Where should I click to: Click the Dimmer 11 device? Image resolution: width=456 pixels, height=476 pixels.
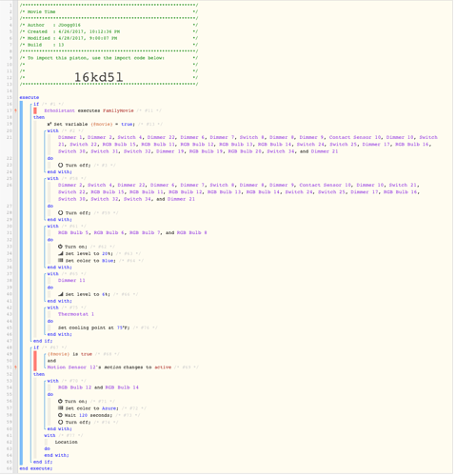click(71, 281)
